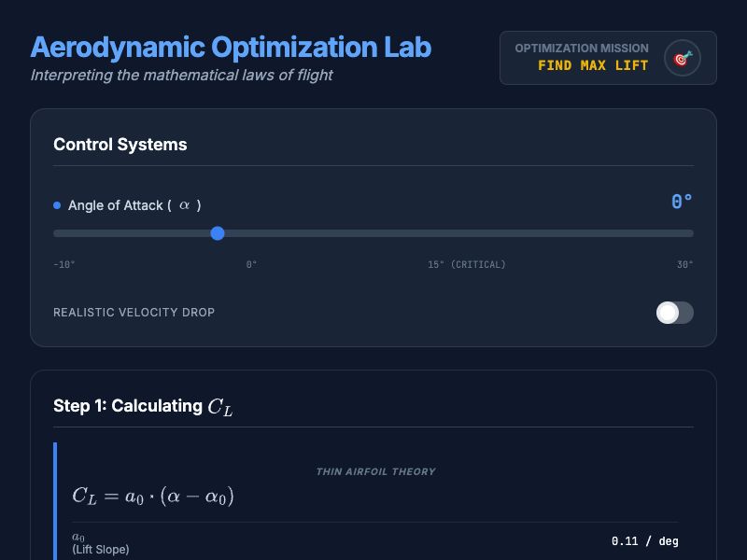This screenshot has height=560, width=747.
Task: Click the a0 lift slope symbol
Action: 77,537
